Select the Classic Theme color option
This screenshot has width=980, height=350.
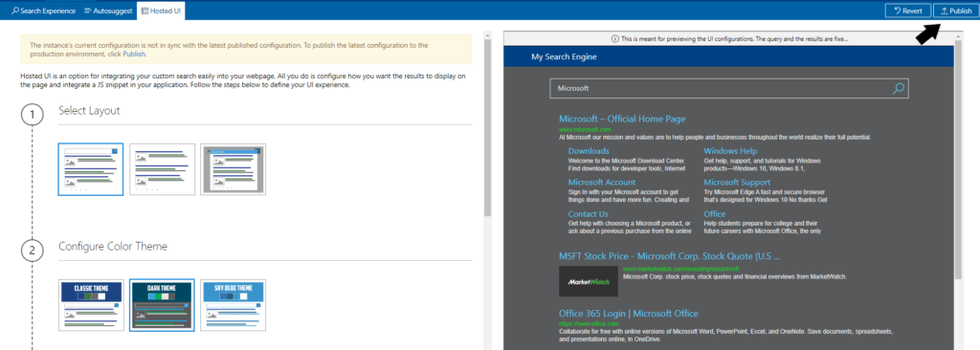coord(91,305)
